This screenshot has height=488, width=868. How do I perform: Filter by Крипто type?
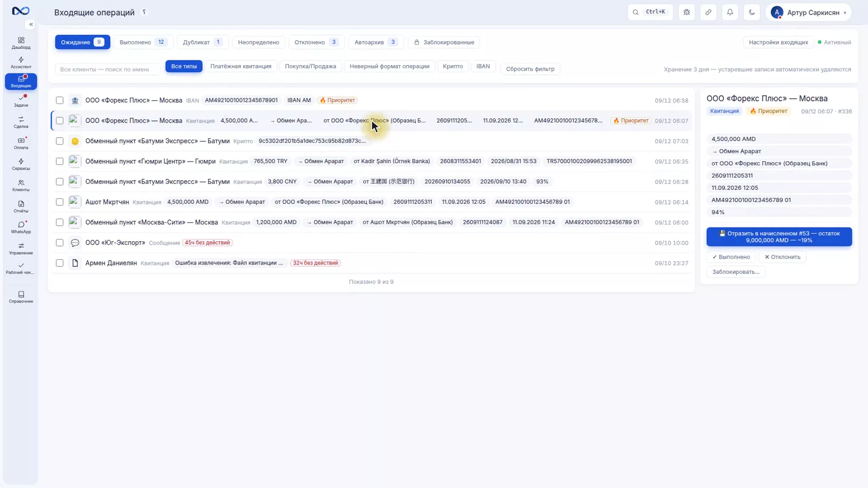452,66
